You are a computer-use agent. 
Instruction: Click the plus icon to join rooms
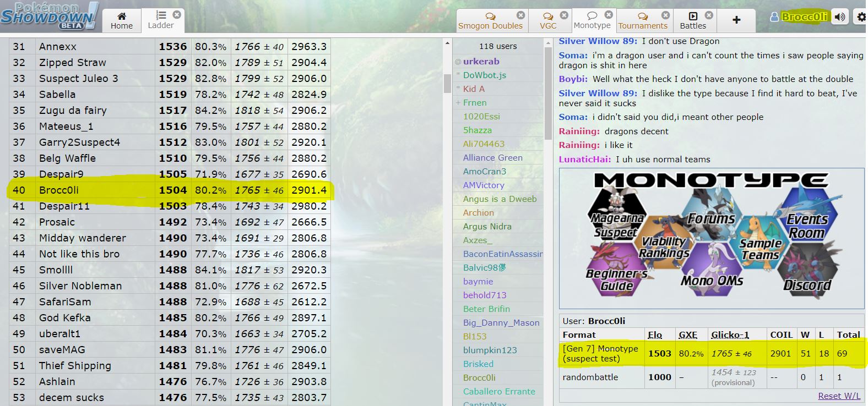point(736,20)
